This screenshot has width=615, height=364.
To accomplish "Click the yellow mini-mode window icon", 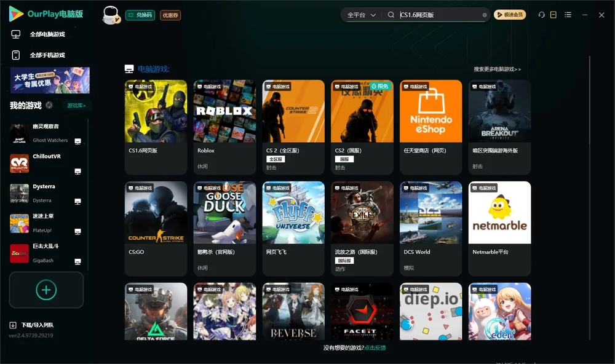I will point(553,15).
